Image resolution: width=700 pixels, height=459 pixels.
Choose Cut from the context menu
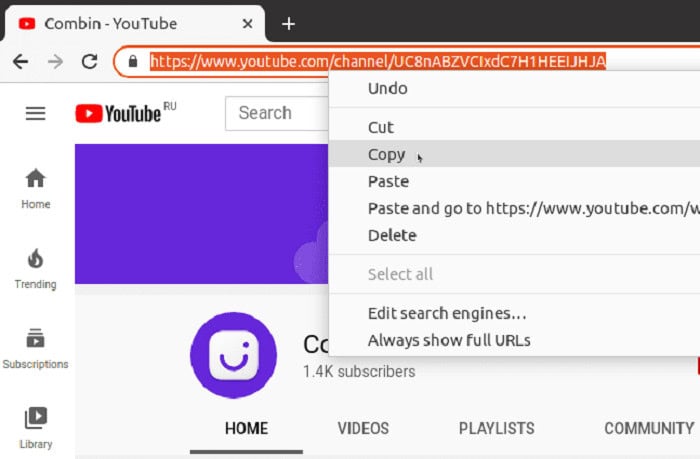coord(514,127)
